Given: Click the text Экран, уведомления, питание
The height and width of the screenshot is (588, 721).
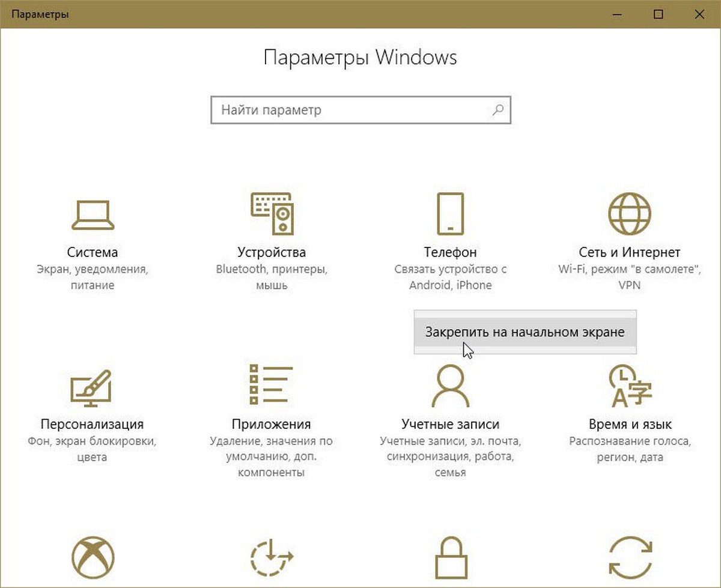Looking at the screenshot, I should click(x=92, y=277).
